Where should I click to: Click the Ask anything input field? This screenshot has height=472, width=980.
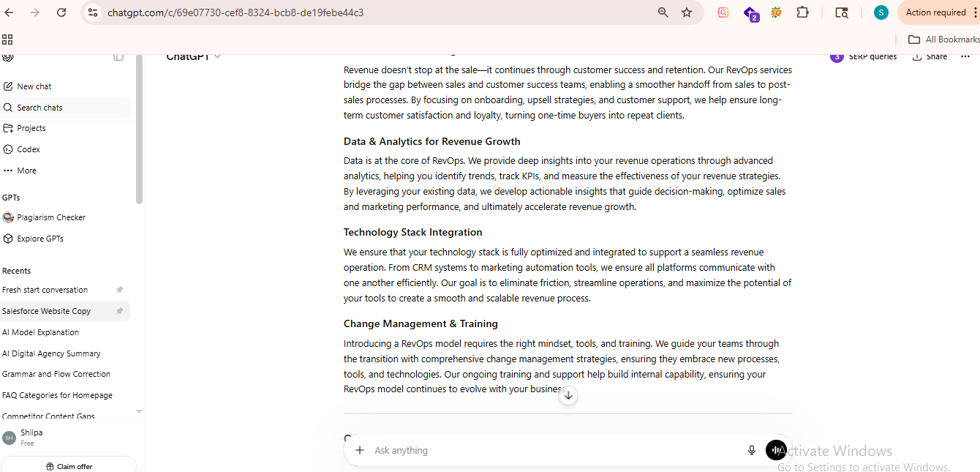[556, 450]
